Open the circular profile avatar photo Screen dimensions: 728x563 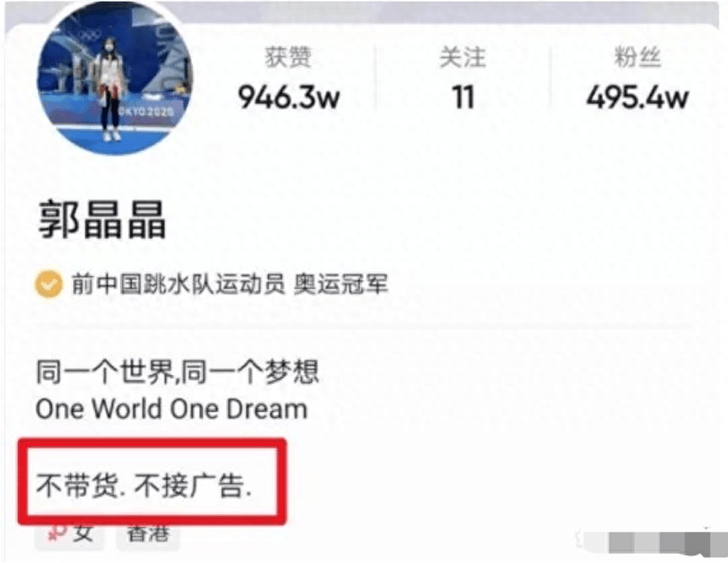tap(115, 79)
